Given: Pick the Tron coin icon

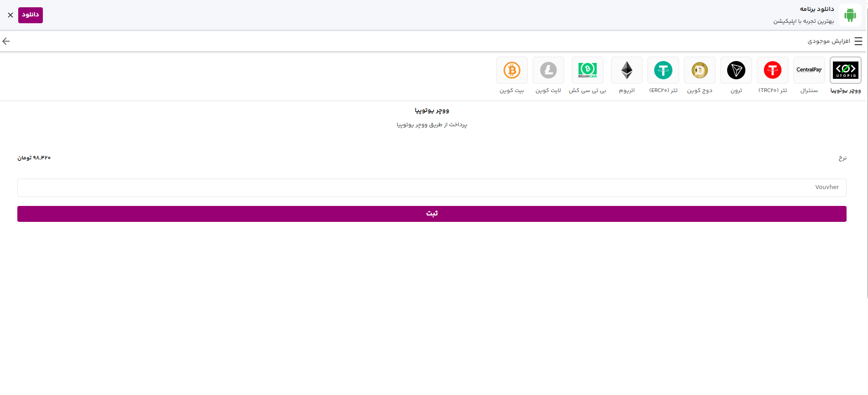Looking at the screenshot, I should tap(736, 70).
